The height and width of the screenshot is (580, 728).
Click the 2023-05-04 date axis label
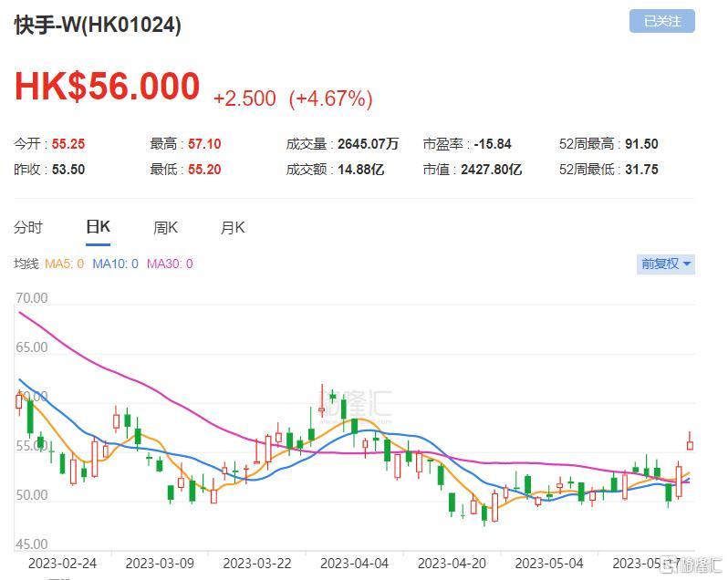tap(549, 564)
